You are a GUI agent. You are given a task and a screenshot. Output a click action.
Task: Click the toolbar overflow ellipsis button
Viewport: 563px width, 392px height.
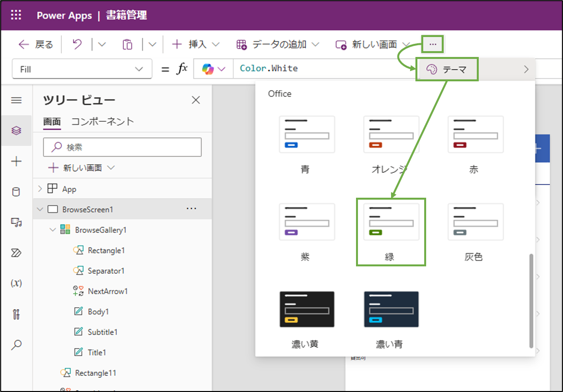pyautogui.click(x=432, y=44)
